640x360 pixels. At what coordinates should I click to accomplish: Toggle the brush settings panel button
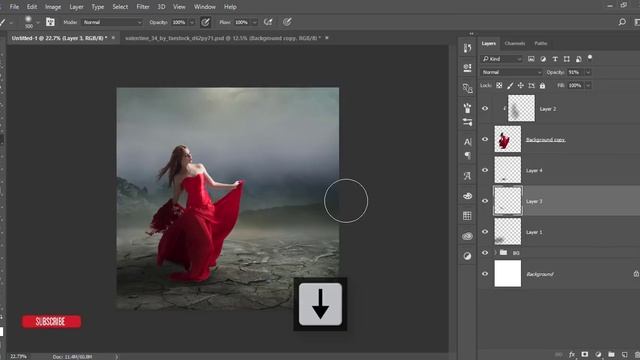point(50,22)
